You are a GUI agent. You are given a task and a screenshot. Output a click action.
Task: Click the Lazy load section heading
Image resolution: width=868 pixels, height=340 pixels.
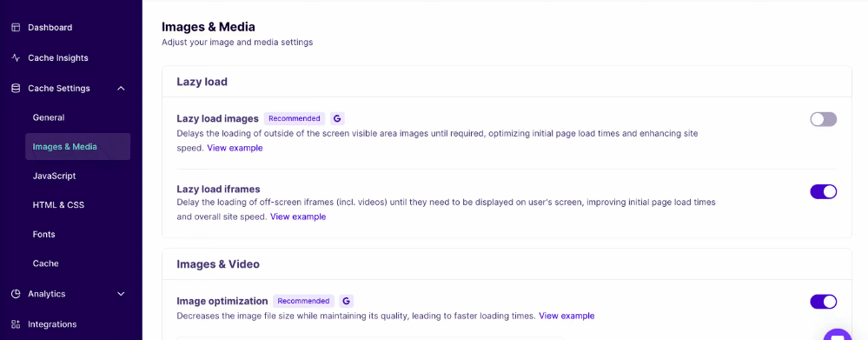pyautogui.click(x=202, y=82)
